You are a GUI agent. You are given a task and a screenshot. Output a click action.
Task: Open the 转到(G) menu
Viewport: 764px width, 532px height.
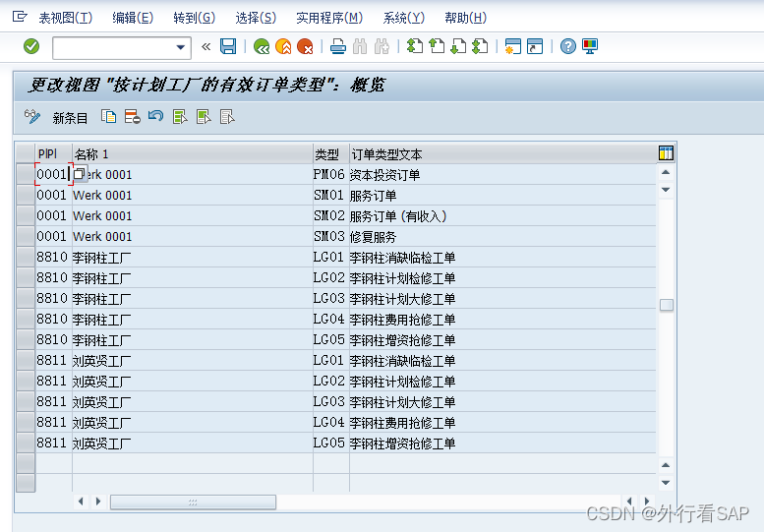click(x=194, y=18)
